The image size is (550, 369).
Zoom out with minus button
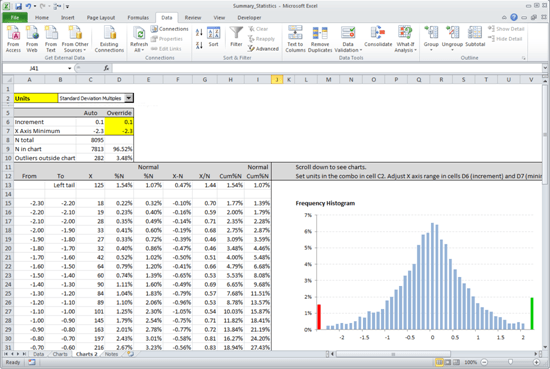pyautogui.click(x=484, y=362)
